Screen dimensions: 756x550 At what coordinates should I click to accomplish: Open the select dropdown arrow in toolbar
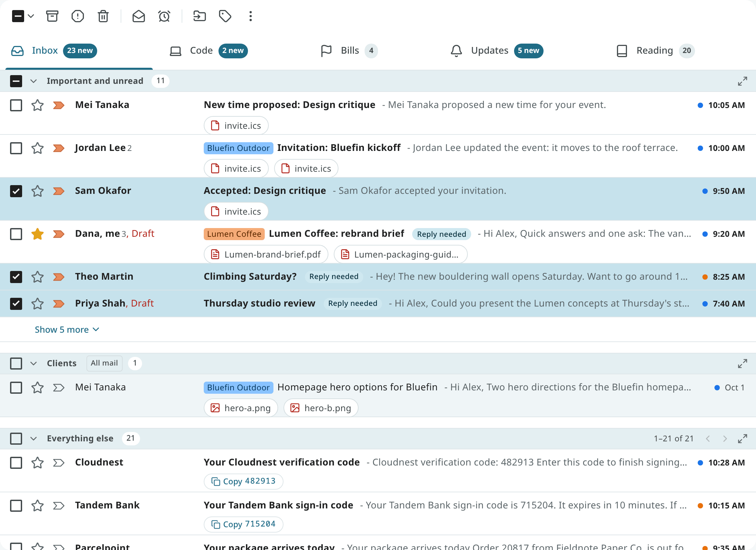(31, 16)
